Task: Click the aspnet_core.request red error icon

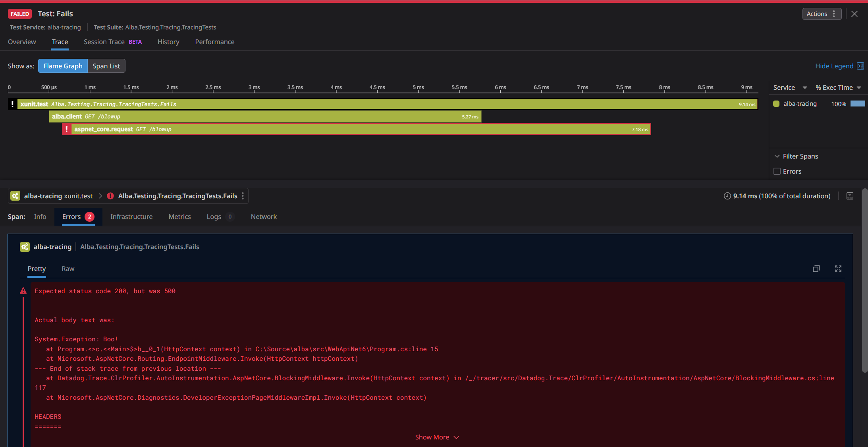Action: (x=67, y=129)
